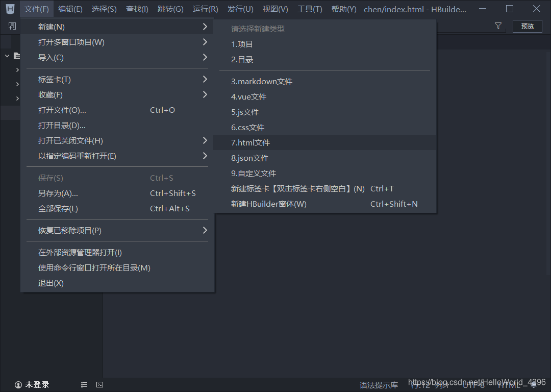
Task: Select the 新建(N) menu entry
Action: click(x=117, y=27)
